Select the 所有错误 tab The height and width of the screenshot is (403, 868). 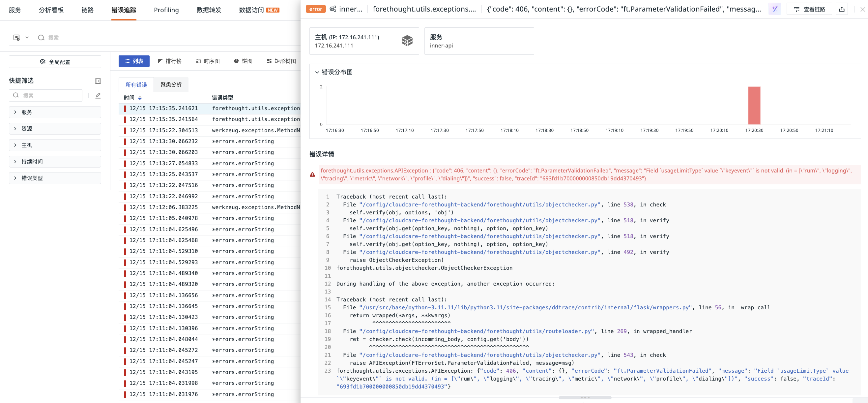click(136, 85)
